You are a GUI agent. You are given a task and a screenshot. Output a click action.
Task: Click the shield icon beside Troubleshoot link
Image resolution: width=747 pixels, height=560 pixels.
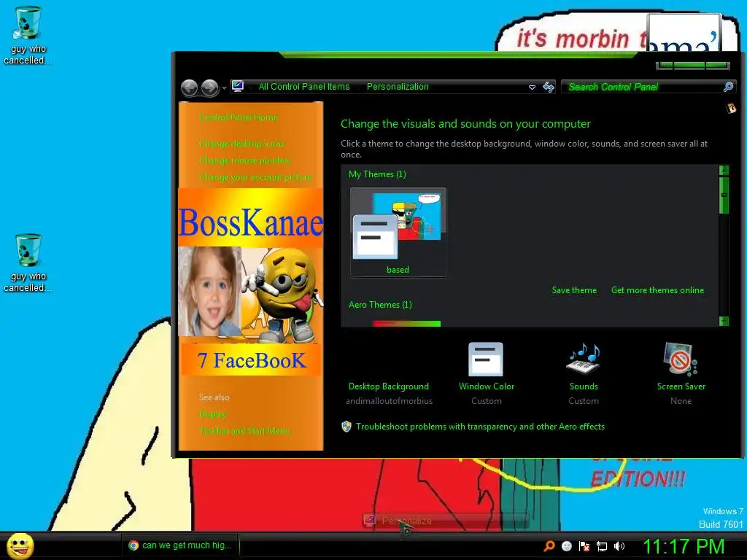tap(347, 426)
